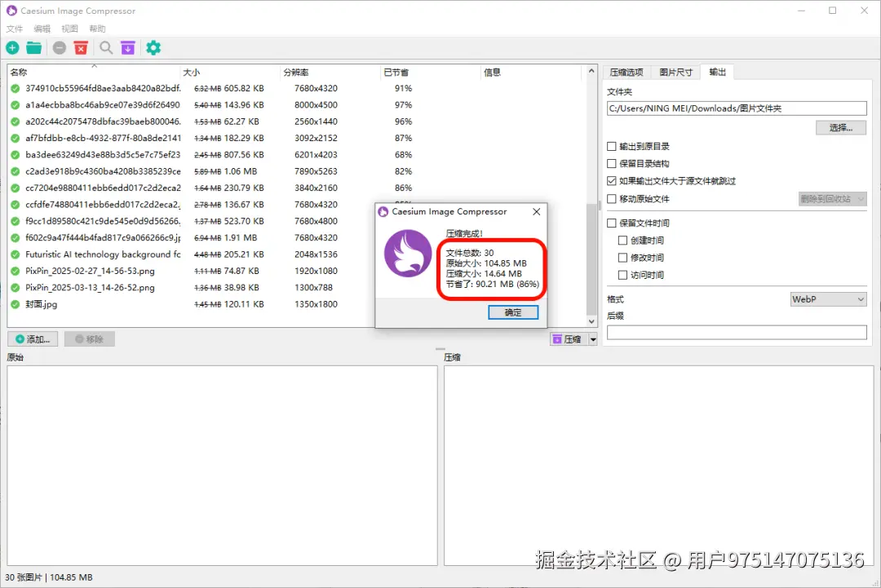Sort by the 分辨率 column header
This screenshot has height=588, width=881.
click(330, 73)
